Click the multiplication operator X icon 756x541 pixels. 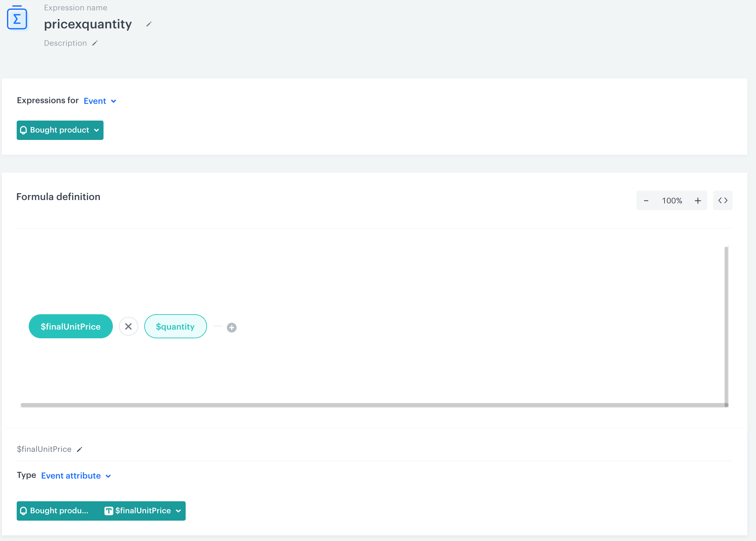point(128,327)
